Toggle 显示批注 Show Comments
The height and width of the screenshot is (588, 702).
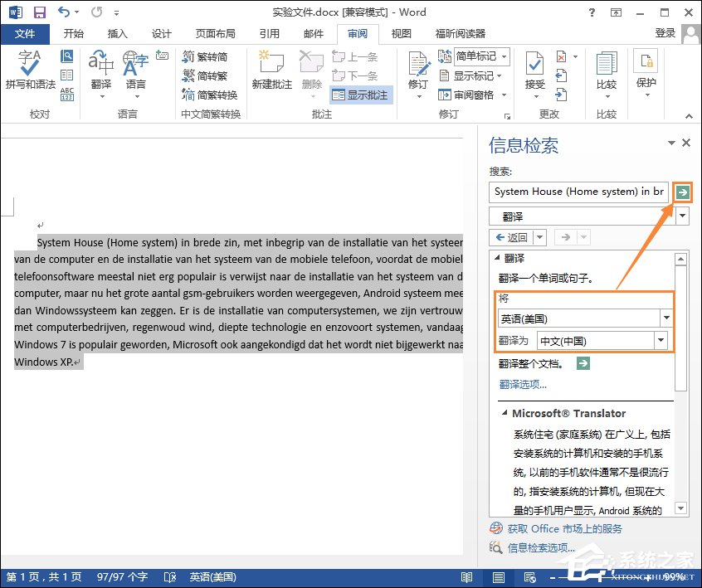click(x=360, y=95)
